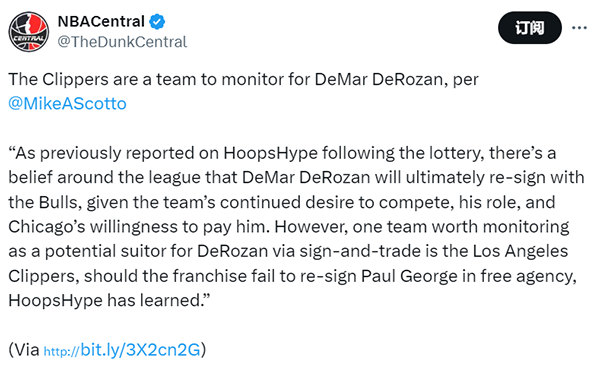Subscribe using the black 订阅 button

point(530,28)
